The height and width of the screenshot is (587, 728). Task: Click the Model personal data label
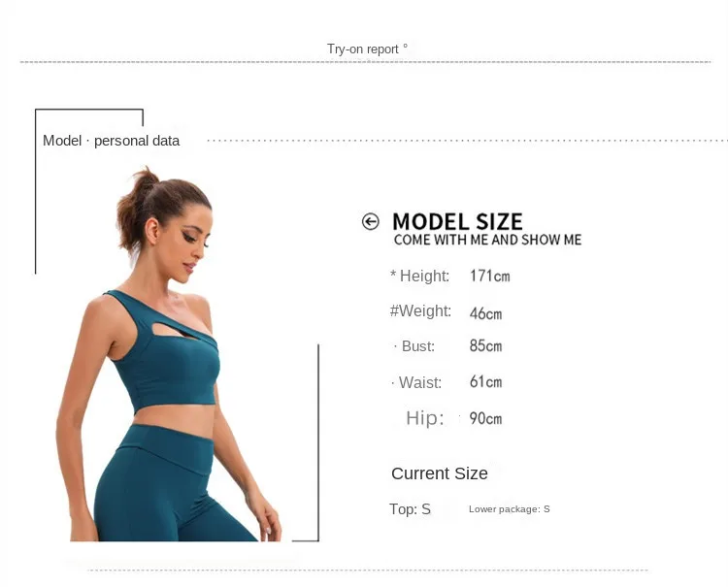click(111, 141)
